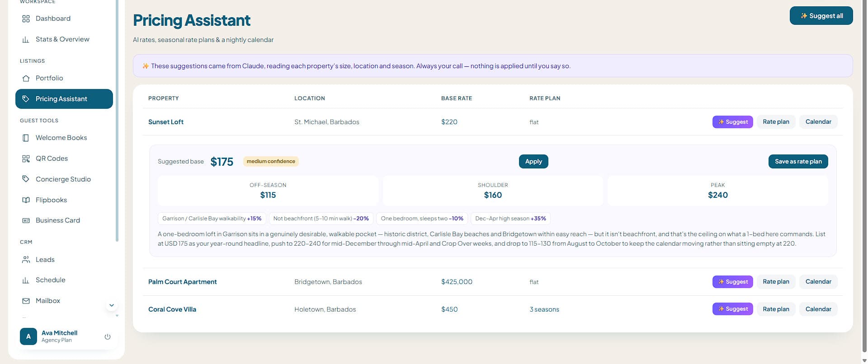Click the page vertical scrollbar
The height and width of the screenshot is (364, 868).
[x=864, y=176]
